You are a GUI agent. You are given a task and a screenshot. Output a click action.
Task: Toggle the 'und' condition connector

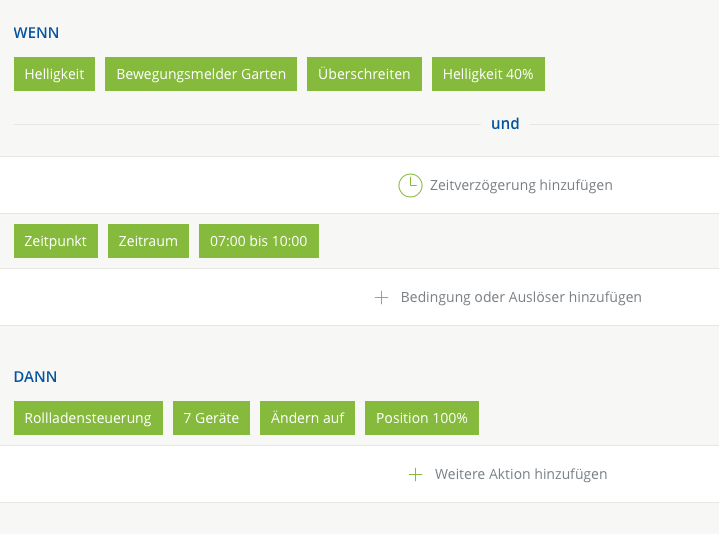coord(505,124)
